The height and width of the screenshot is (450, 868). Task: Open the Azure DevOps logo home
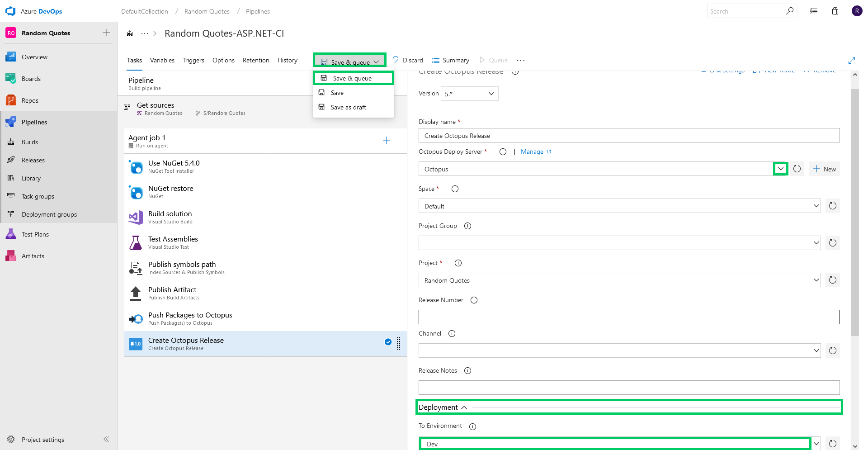[x=34, y=11]
